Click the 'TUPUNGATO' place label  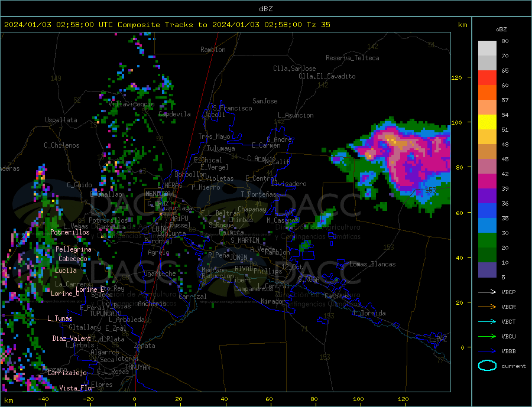point(106,314)
